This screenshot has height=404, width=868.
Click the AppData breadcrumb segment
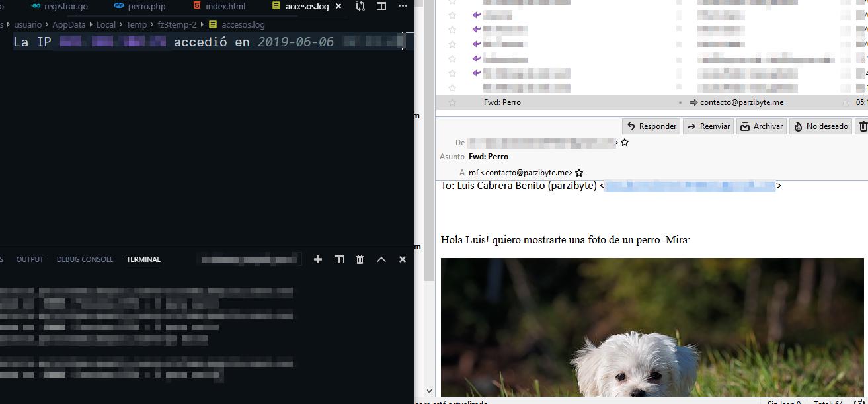click(69, 24)
